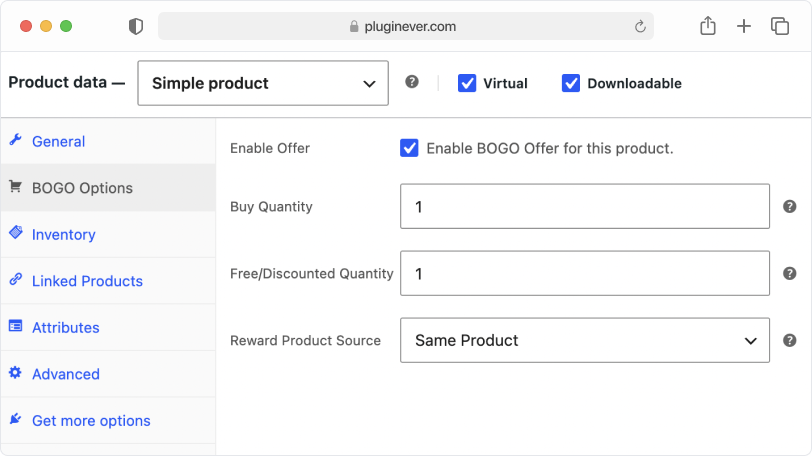This screenshot has width=812, height=456.
Task: Open the Get more options tab
Action: [108, 421]
